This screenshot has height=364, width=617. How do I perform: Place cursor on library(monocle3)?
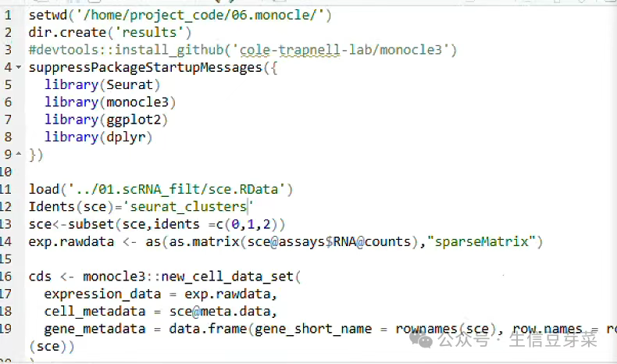coord(110,102)
